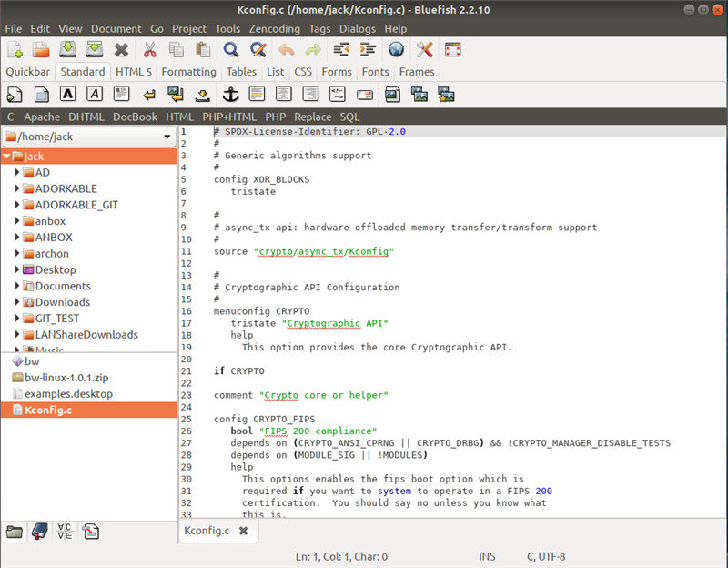Open the Zencoding menu
The height and width of the screenshot is (568, 728).
coord(275,29)
